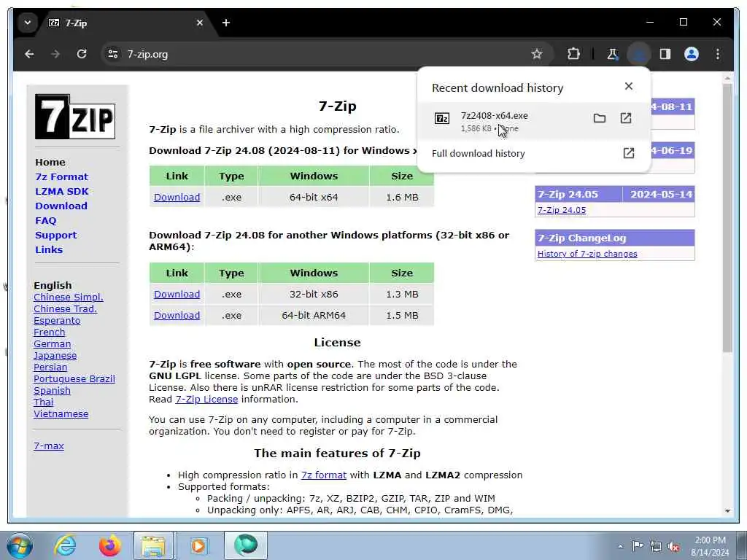This screenshot has height=560, width=747.
Task: Launch Internet Explorer from the taskbar
Action: 65,545
